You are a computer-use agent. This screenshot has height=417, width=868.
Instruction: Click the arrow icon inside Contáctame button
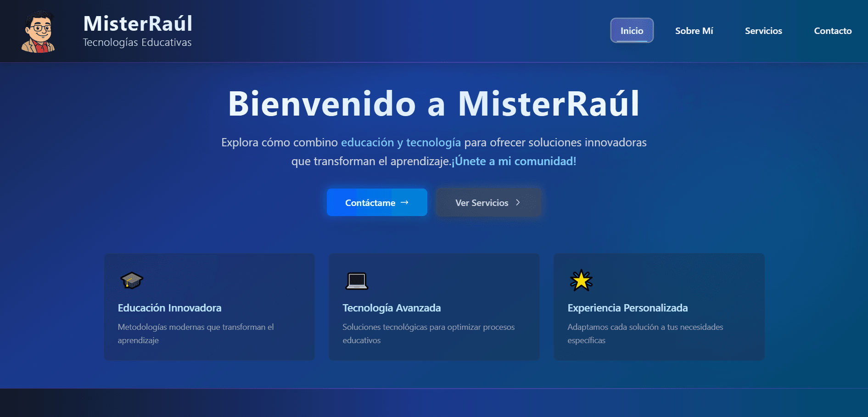coord(404,202)
